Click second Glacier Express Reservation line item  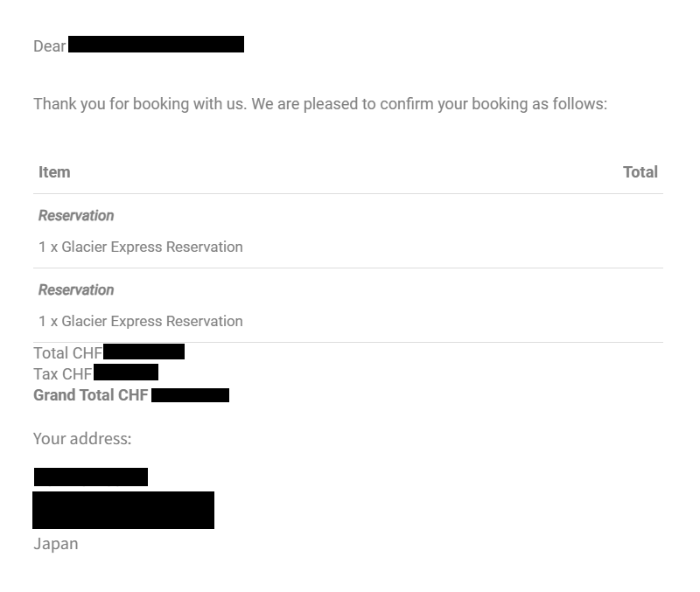(x=141, y=321)
